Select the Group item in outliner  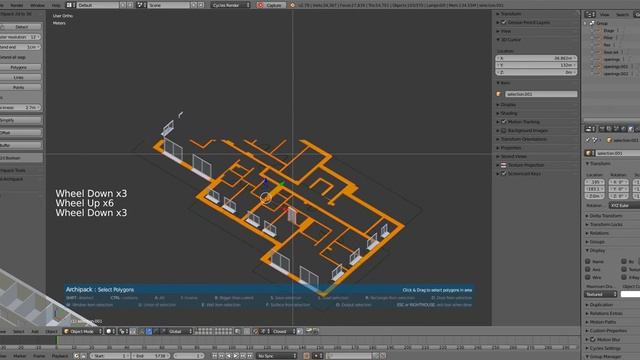click(602, 23)
